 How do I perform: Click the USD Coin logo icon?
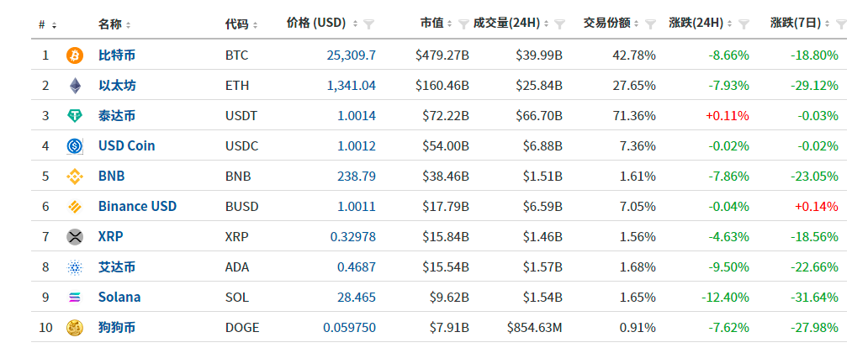(x=75, y=146)
